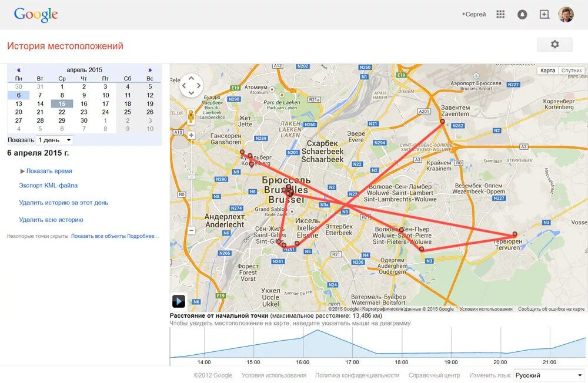Click map Условия использования link
This screenshot has height=383, width=588.
point(486,309)
